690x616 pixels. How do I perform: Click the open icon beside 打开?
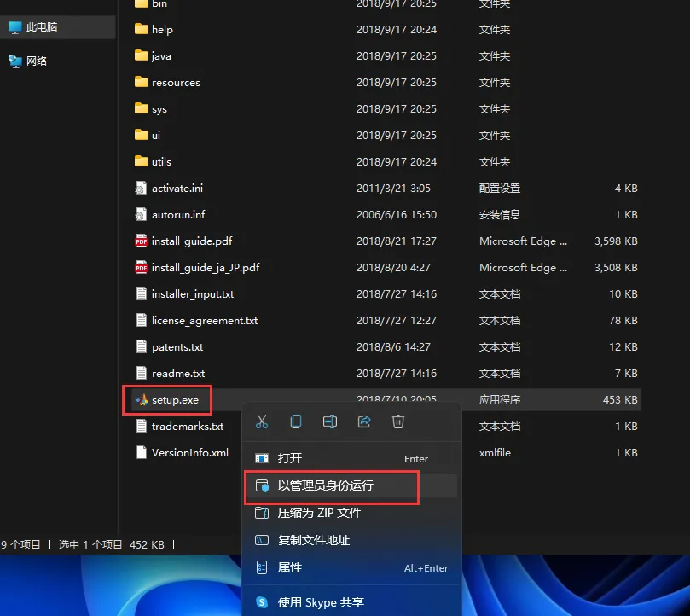tap(262, 458)
